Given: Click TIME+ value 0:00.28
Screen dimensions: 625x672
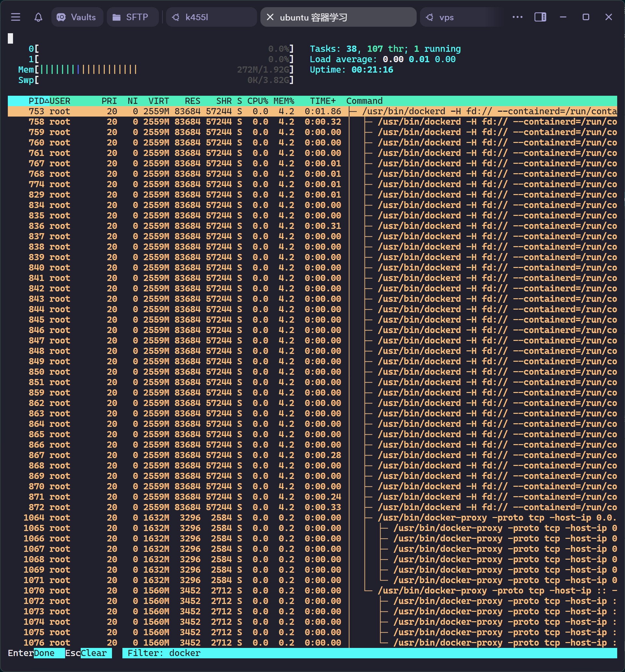Looking at the screenshot, I should pyautogui.click(x=323, y=455).
